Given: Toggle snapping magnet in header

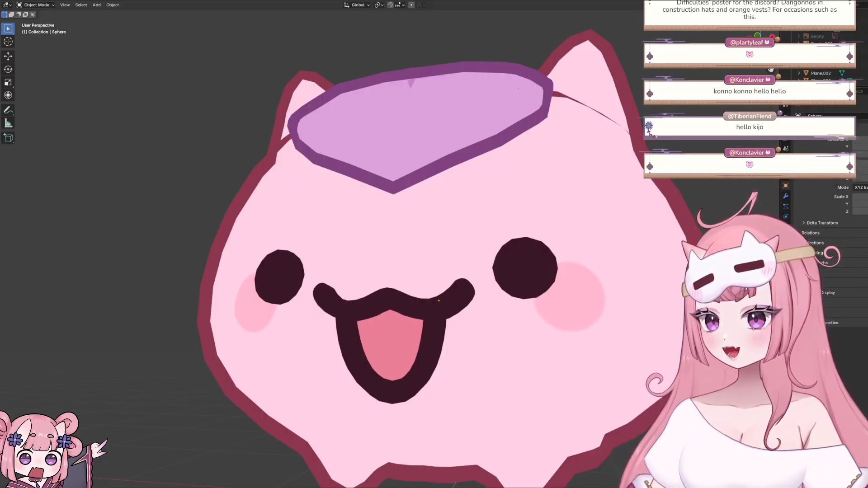Looking at the screenshot, I should pos(390,5).
